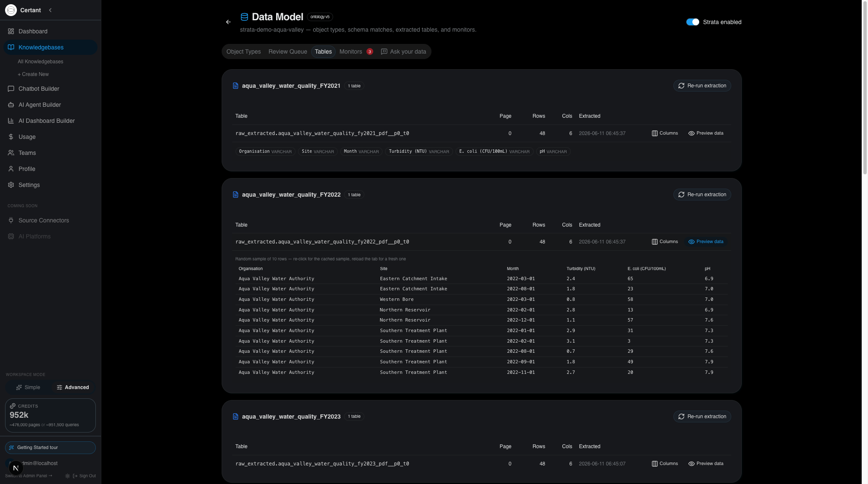The height and width of the screenshot is (484, 868).
Task: Switch workspace mode to Simple
Action: tap(28, 387)
